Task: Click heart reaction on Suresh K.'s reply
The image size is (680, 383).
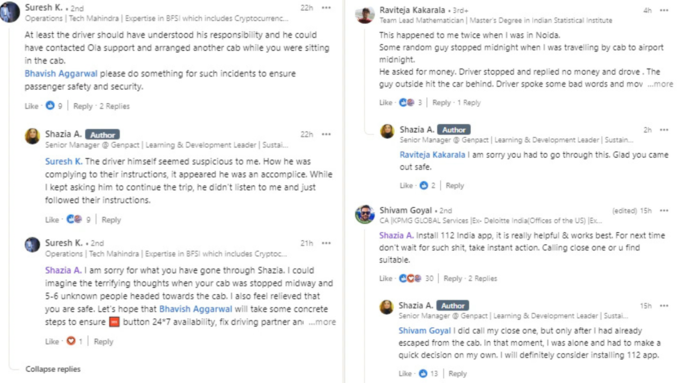Action: tap(71, 341)
